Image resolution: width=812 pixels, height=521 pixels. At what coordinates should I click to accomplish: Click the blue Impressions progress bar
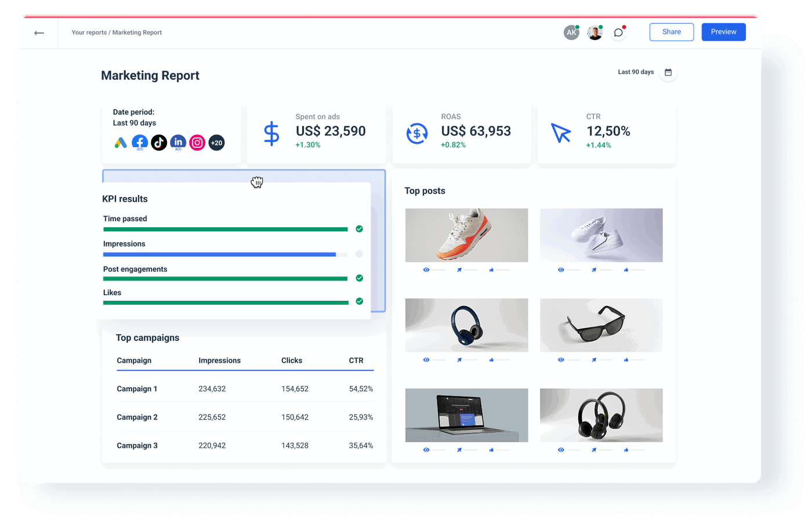tap(220, 254)
